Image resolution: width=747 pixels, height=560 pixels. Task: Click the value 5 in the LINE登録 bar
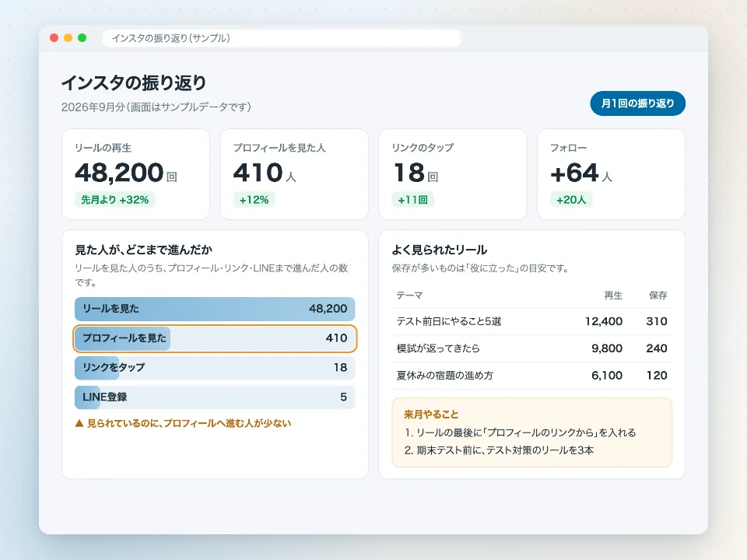click(343, 397)
